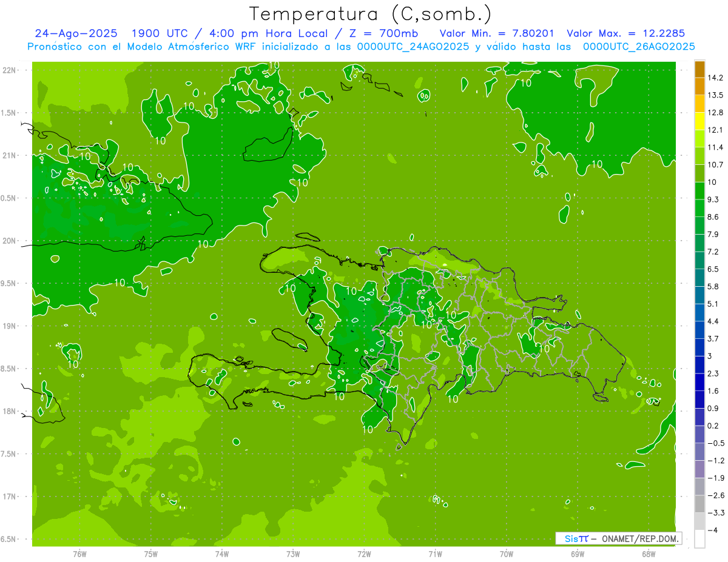Click the 20N latitude axis label

click(x=9, y=241)
